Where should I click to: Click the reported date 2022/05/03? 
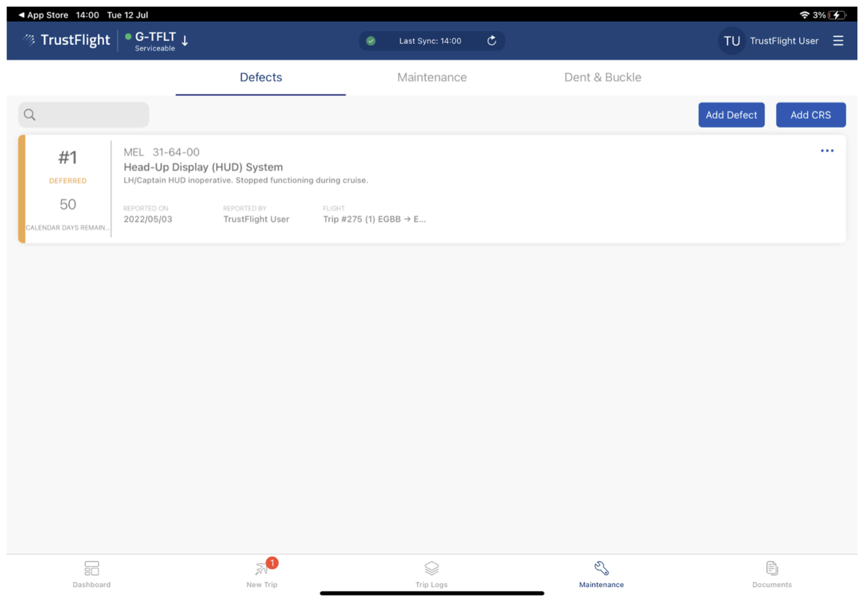(148, 219)
